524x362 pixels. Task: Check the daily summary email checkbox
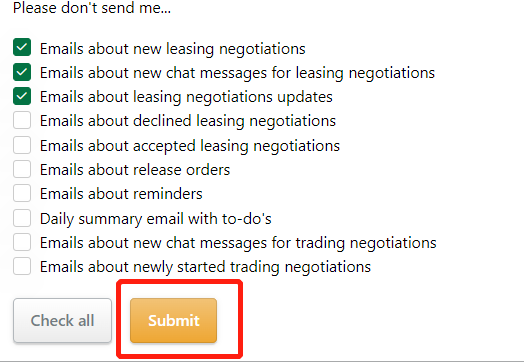coord(22,218)
